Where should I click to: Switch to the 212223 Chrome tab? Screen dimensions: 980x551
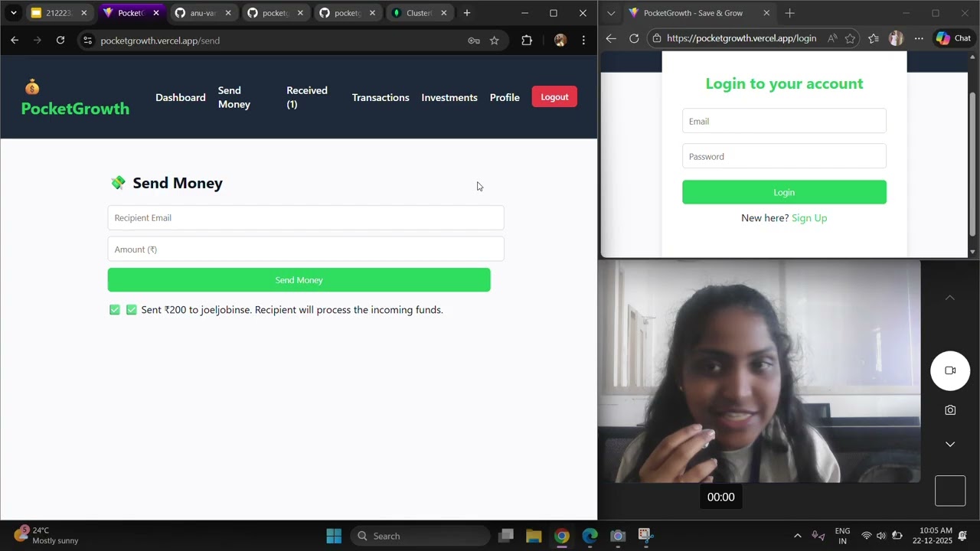pyautogui.click(x=59, y=13)
